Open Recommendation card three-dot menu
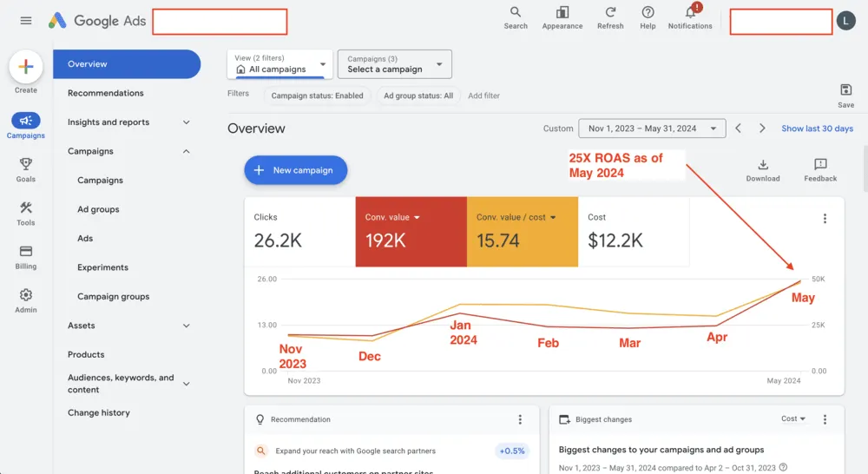868x474 pixels. (x=520, y=419)
